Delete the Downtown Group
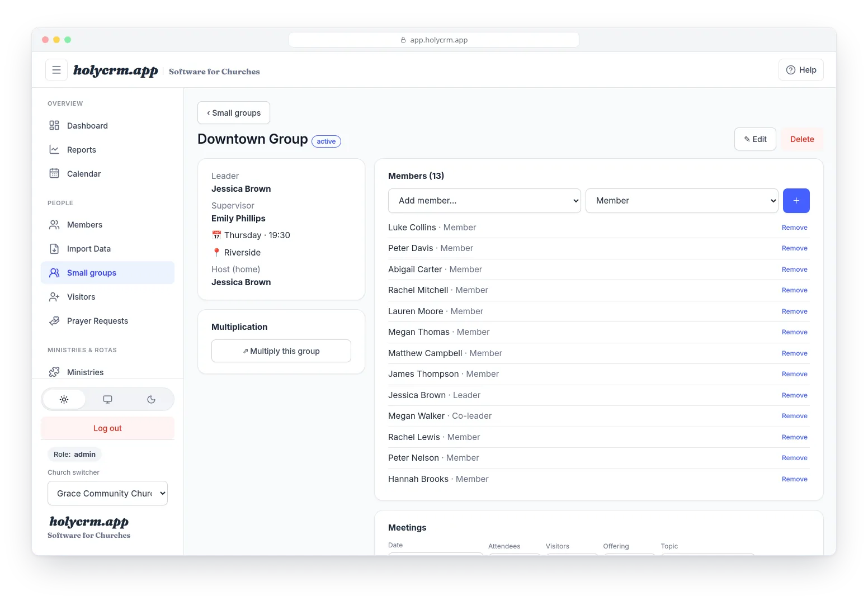This screenshot has width=868, height=596. click(802, 139)
